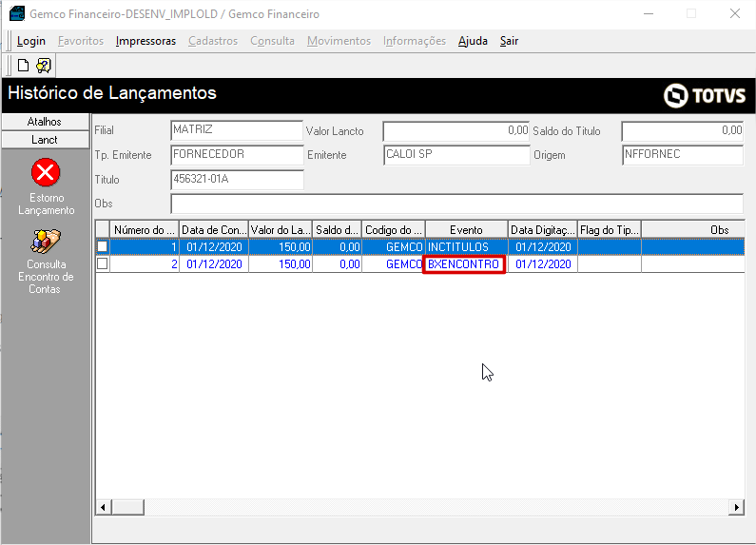Click the horizontal scrollbar right arrow

click(x=736, y=507)
